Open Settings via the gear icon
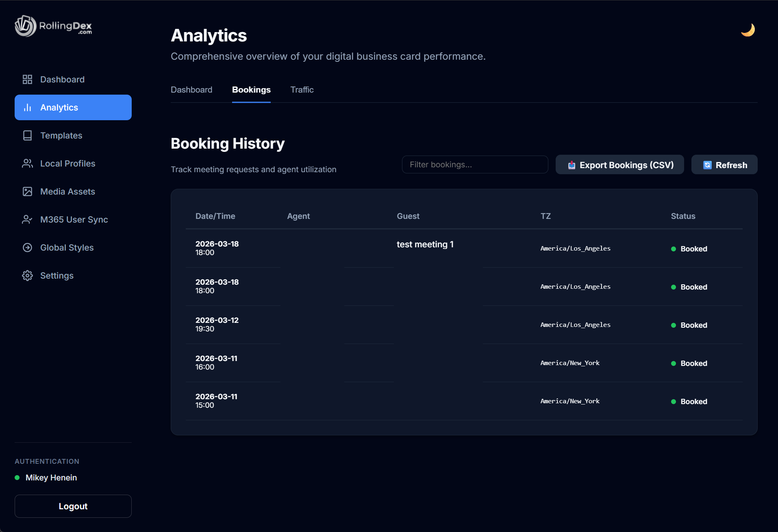The image size is (778, 532). point(27,275)
